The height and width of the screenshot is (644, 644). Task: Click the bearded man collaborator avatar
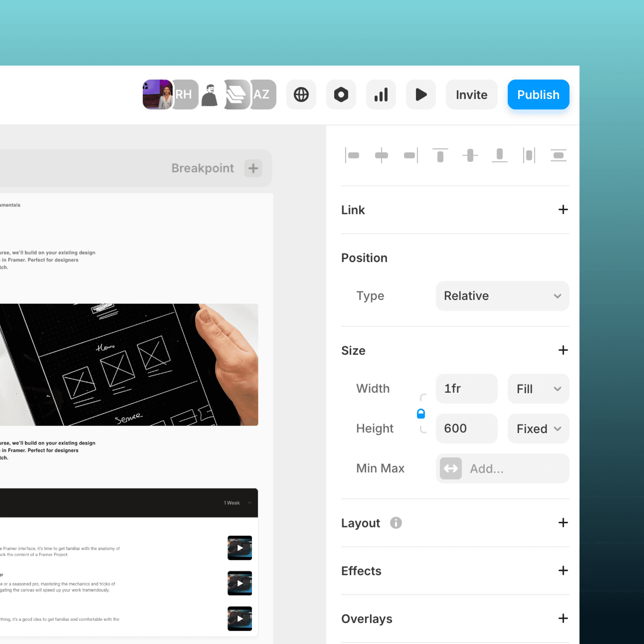210,95
